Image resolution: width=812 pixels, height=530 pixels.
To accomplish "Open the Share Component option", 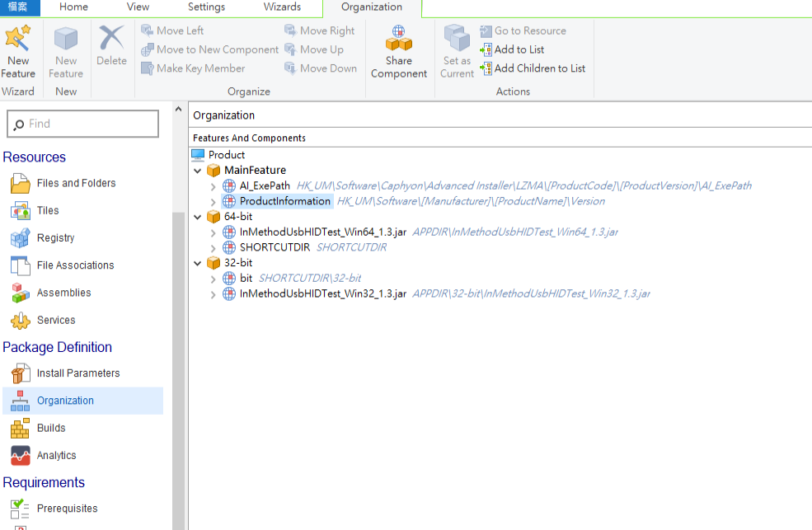I will 399,52.
